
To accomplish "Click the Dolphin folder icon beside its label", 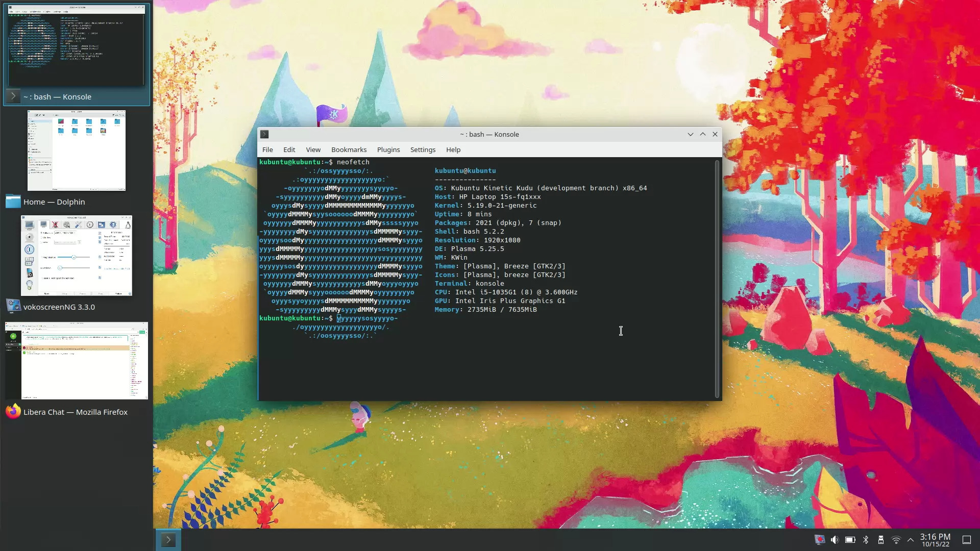I will (12, 202).
